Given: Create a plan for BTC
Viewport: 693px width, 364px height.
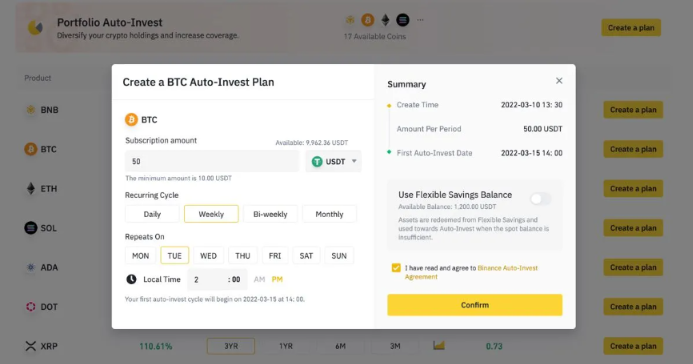Looking at the screenshot, I should point(633,149).
